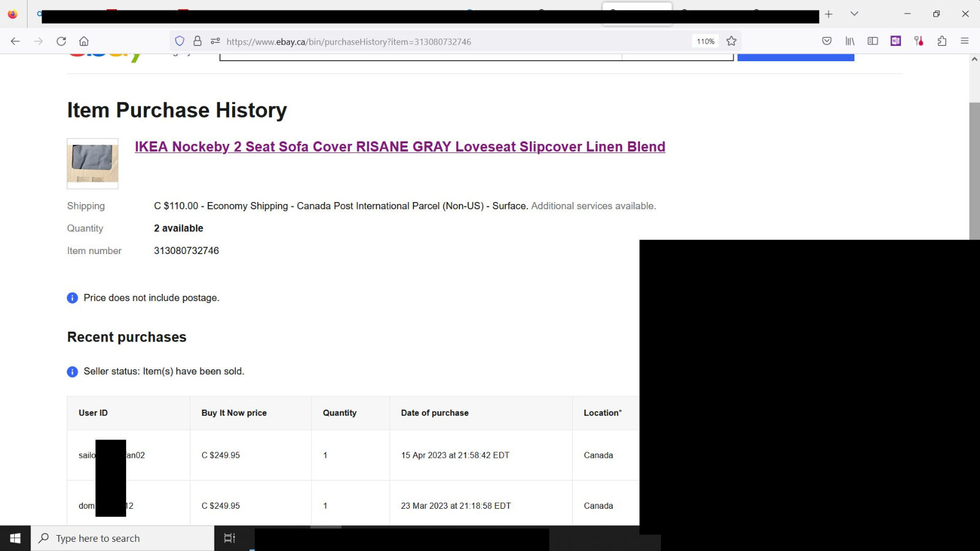Click the eBay logo
This screenshot has width=980, height=551.
click(104, 57)
